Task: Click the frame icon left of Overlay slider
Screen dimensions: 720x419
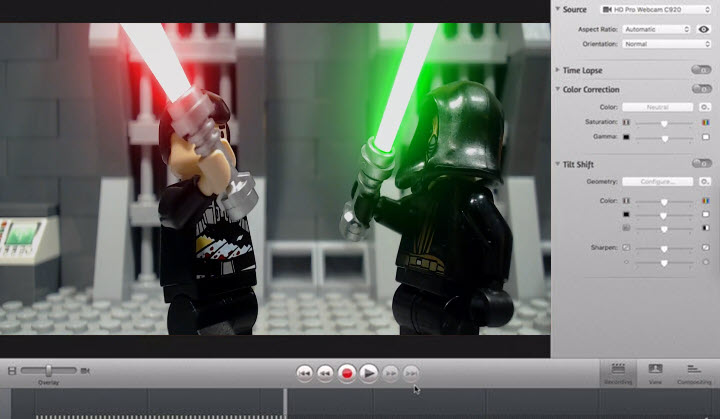Action: click(x=12, y=370)
